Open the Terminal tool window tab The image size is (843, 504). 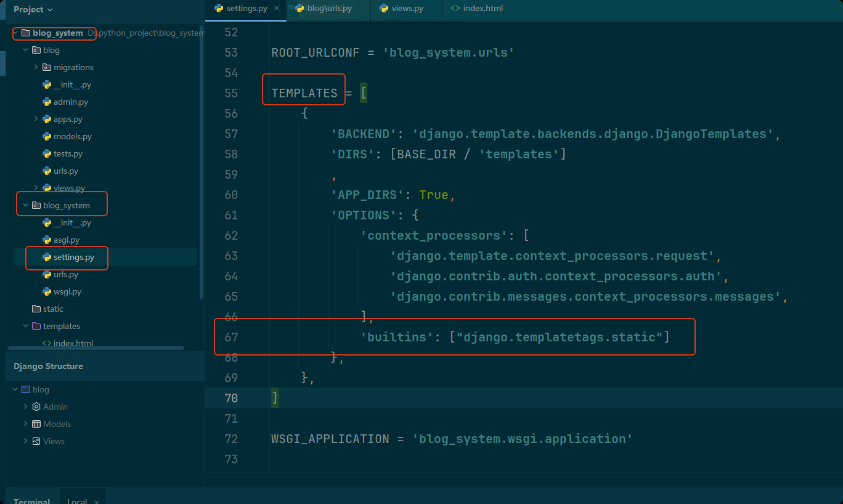pyautogui.click(x=32, y=501)
